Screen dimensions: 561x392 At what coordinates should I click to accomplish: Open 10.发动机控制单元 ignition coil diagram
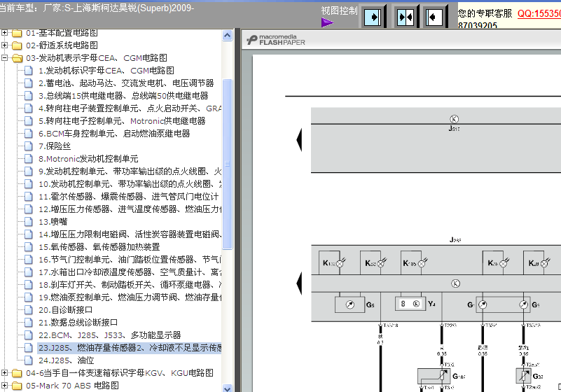tap(130, 184)
